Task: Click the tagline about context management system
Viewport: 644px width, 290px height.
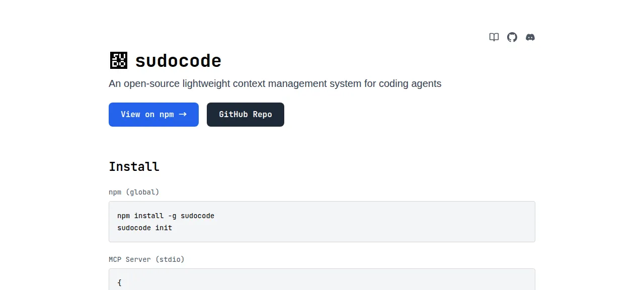Action: 275,83
